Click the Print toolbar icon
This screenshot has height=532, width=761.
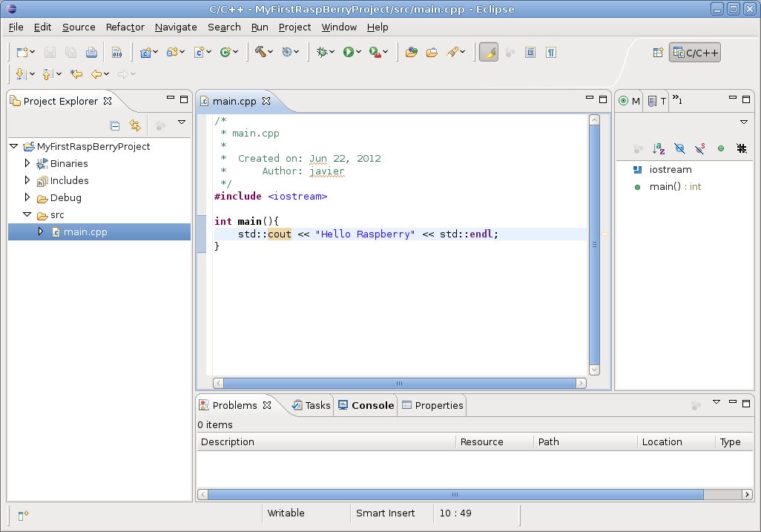point(91,53)
